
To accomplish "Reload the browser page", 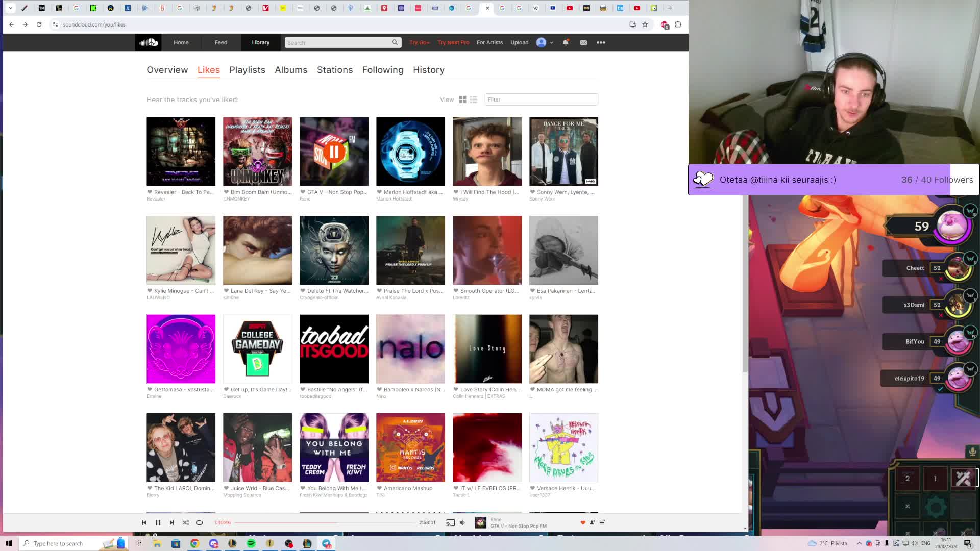I will click(39, 24).
